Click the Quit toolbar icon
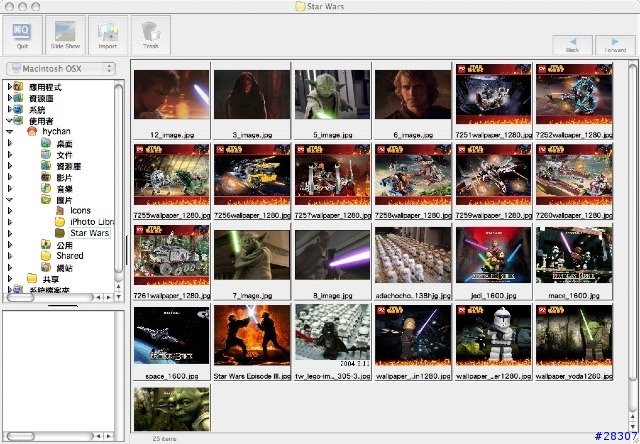640x444 pixels. (x=22, y=35)
